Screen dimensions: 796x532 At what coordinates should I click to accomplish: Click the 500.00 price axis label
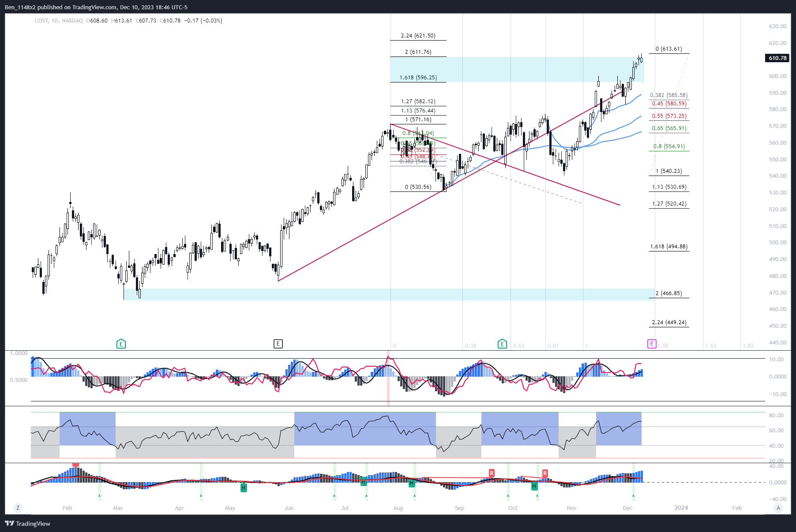[x=777, y=243]
